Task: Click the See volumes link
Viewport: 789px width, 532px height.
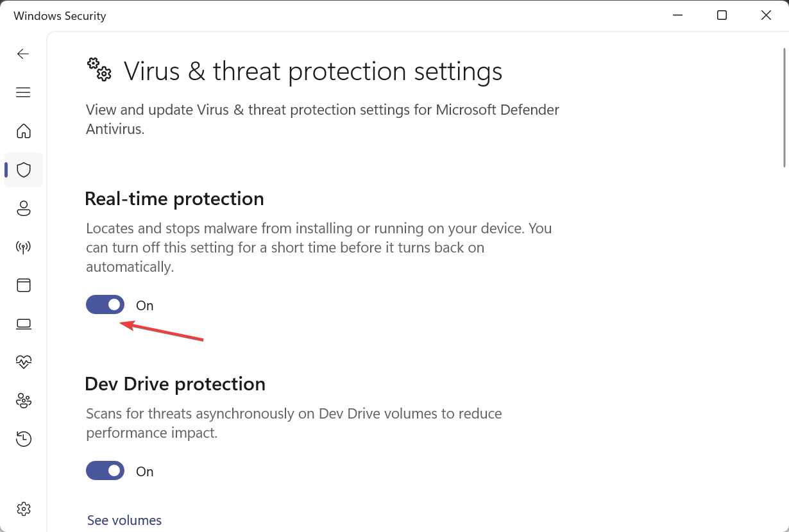Action: point(124,520)
